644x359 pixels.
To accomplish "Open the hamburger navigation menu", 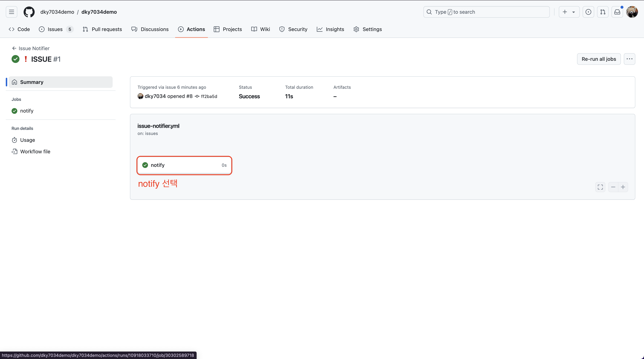I will [x=12, y=12].
